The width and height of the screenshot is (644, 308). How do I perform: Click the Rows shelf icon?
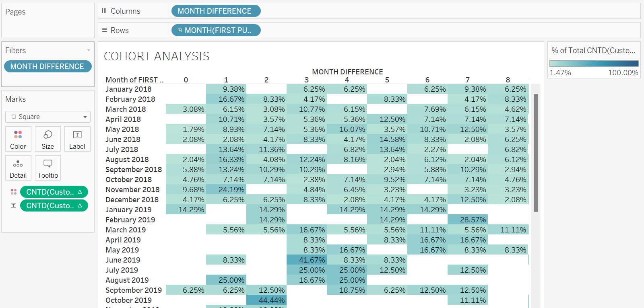[x=104, y=30]
